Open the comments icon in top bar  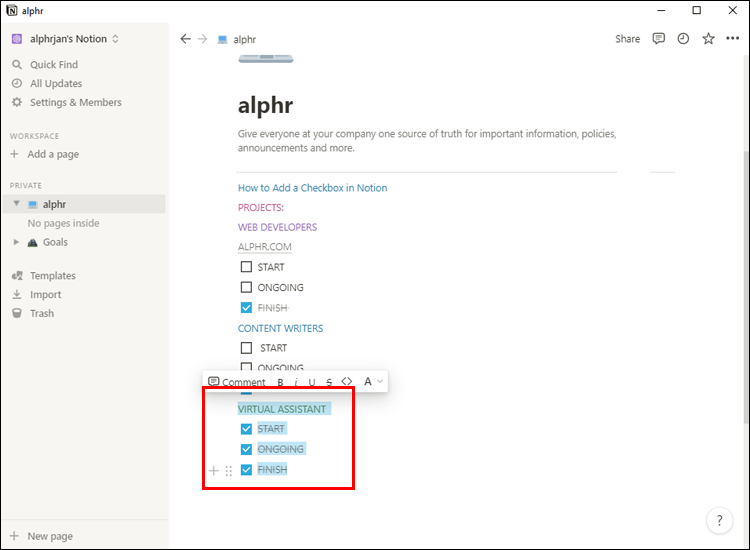click(659, 39)
